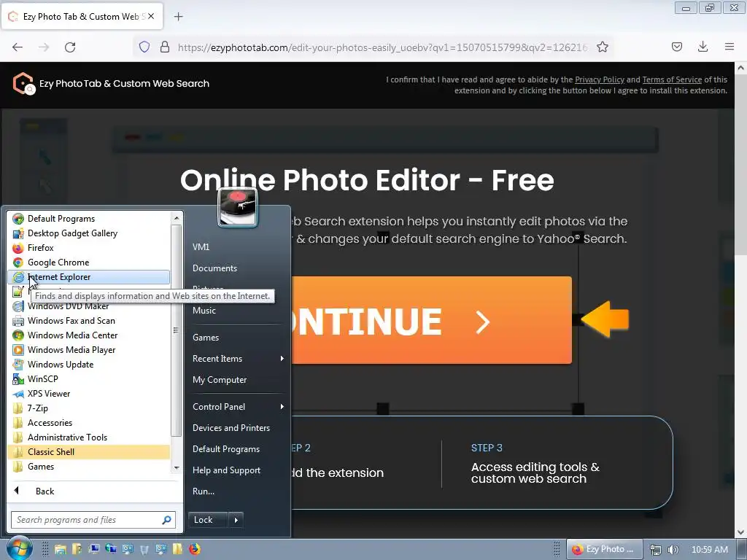Expand the Classic Shell folder

[x=88, y=452]
